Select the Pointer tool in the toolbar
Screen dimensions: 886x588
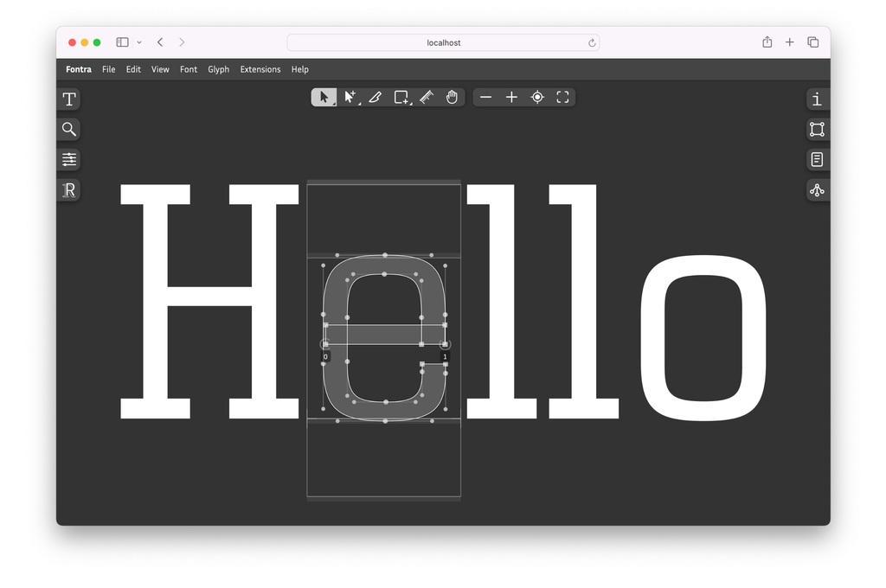324,97
